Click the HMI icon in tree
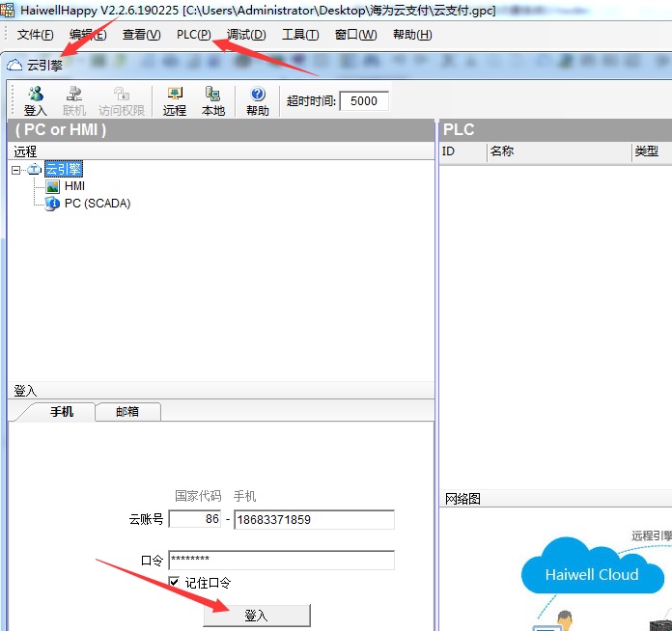 click(53, 186)
